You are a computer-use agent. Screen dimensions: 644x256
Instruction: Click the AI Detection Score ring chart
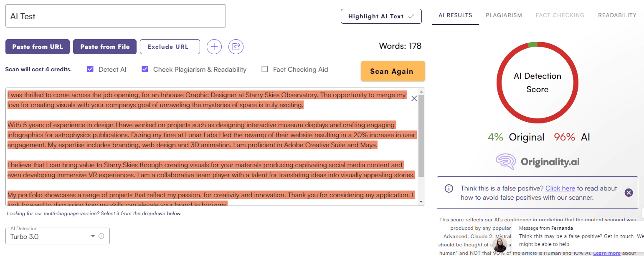point(537,83)
